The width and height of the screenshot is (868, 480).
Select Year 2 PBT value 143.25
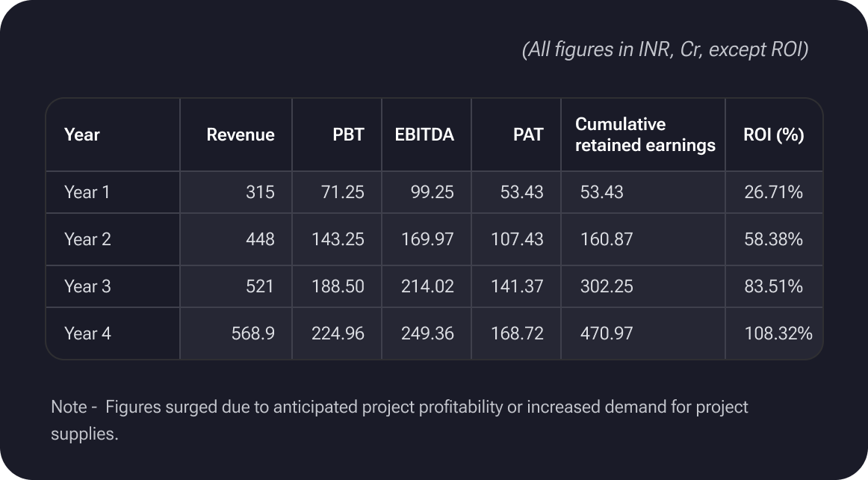pos(338,239)
